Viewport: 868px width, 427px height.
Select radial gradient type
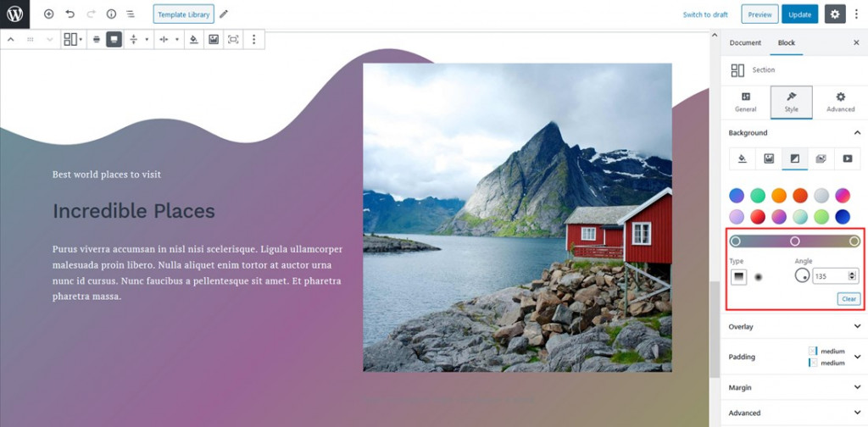pos(759,277)
